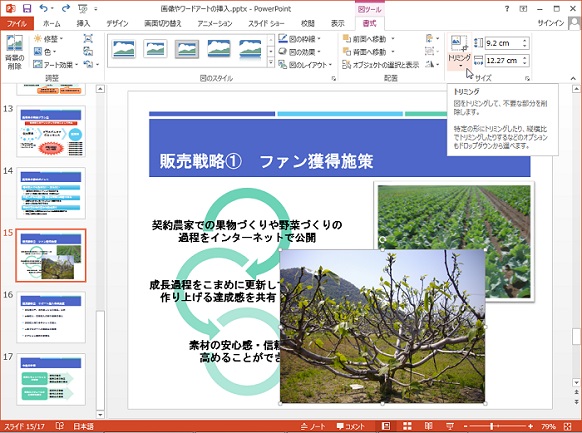The image size is (582, 433).
Task: Open 図の枠線 picture border menu
Action: tap(300, 39)
